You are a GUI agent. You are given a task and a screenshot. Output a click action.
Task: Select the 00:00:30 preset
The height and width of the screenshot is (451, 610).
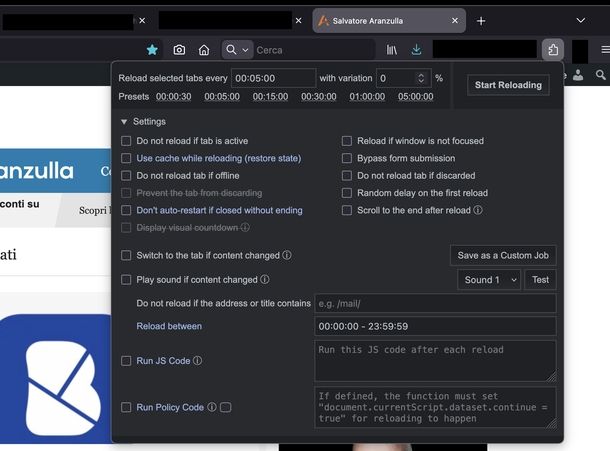coord(174,97)
